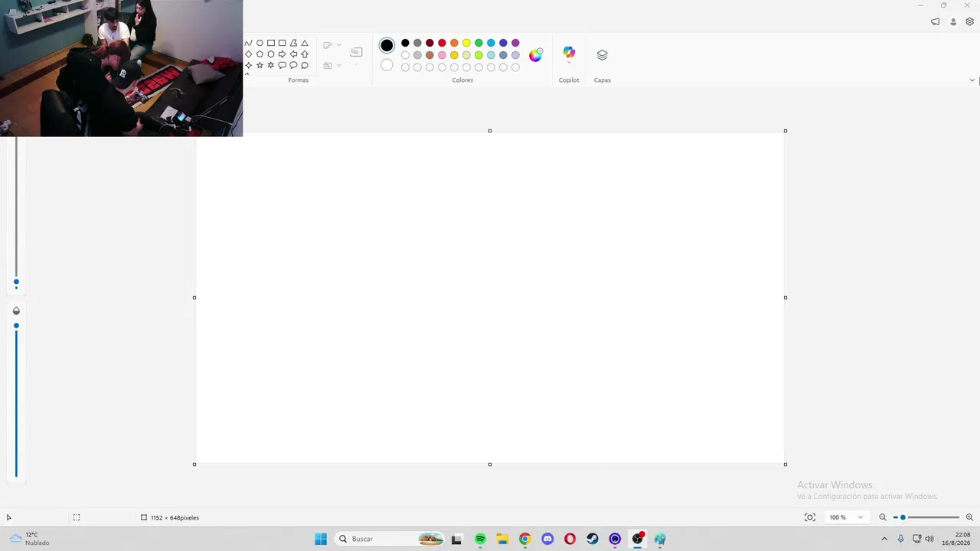Image resolution: width=980 pixels, height=551 pixels.
Task: Select the triangle shape
Action: click(305, 44)
